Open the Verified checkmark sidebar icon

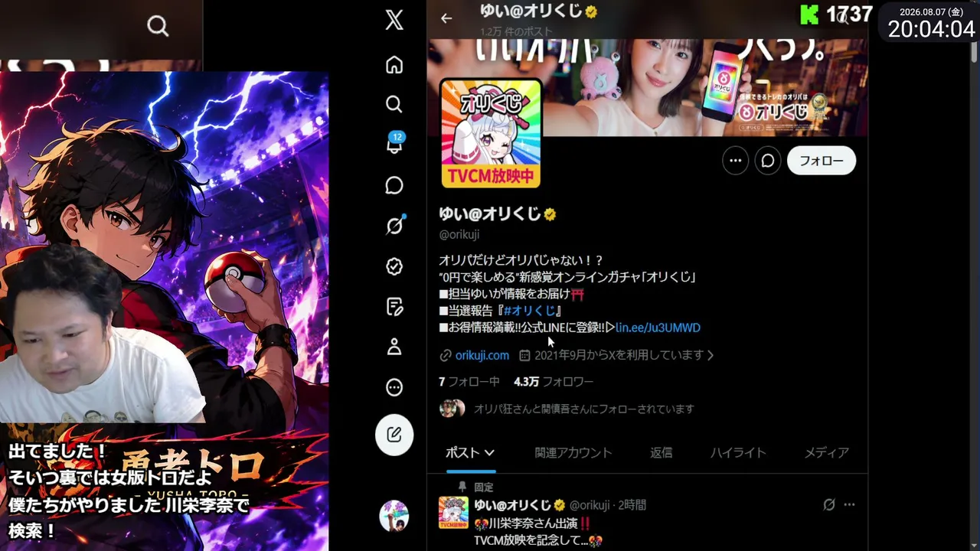click(394, 266)
